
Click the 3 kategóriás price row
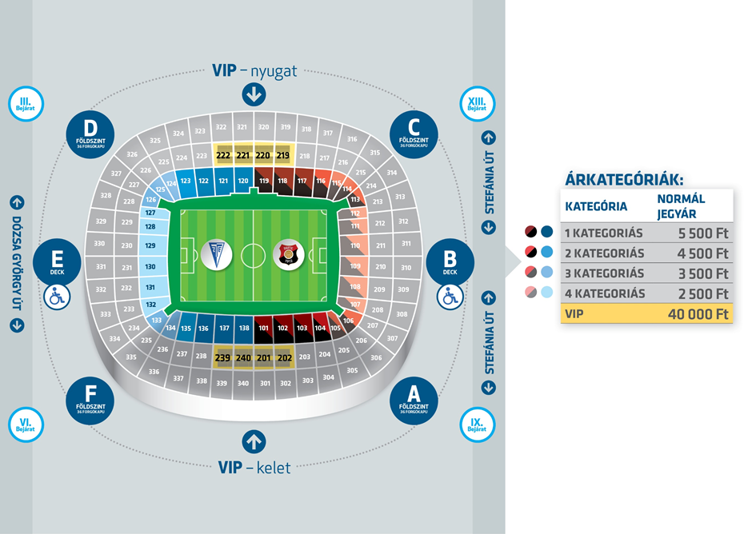pyautogui.click(x=646, y=273)
